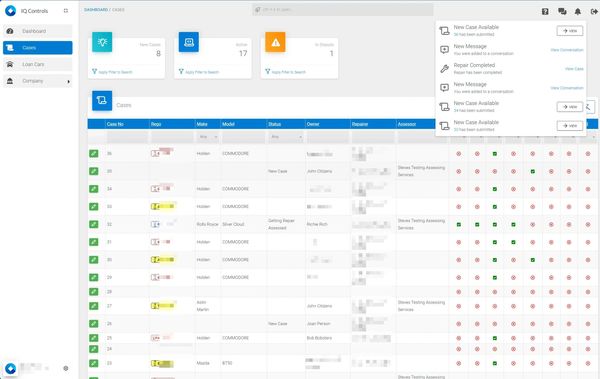Toggle the green checked box in case 36 row
Viewport: 600px width, 379px height.
(x=495, y=154)
